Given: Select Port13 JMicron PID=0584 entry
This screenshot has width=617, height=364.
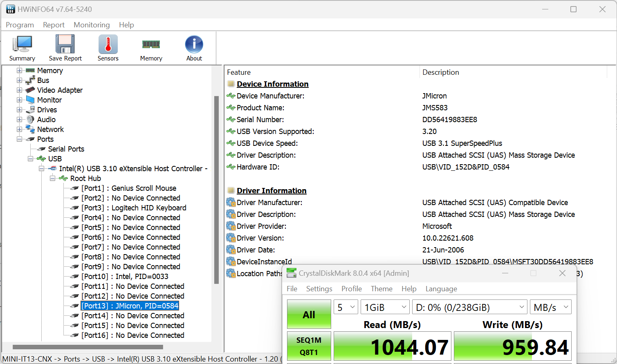Looking at the screenshot, I should point(130,306).
